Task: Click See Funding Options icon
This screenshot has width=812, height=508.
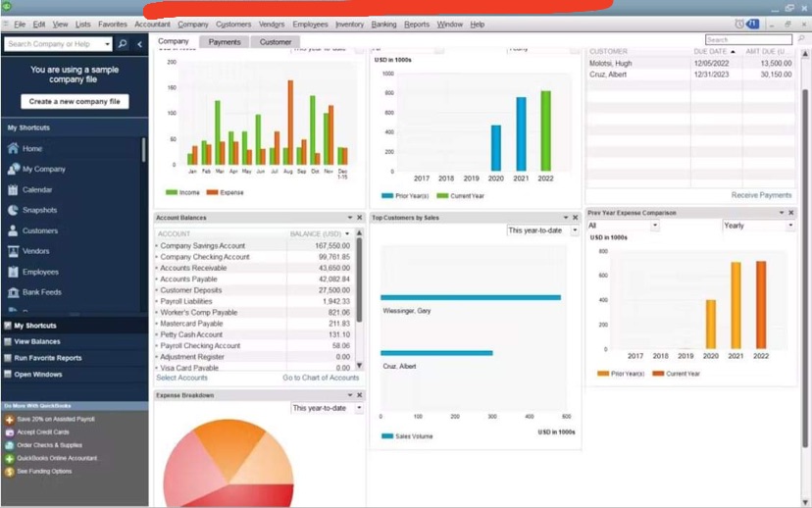Action: (10, 472)
